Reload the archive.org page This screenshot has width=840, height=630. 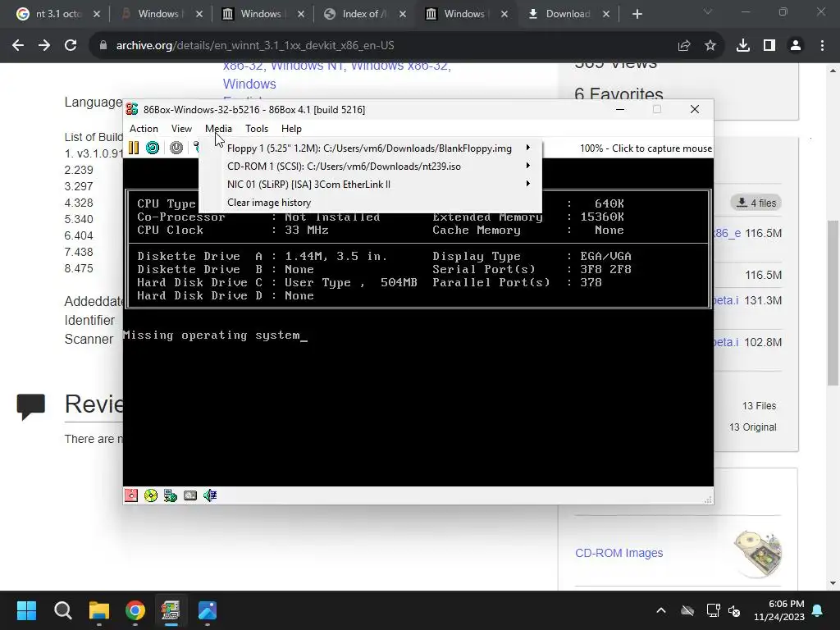click(71, 46)
